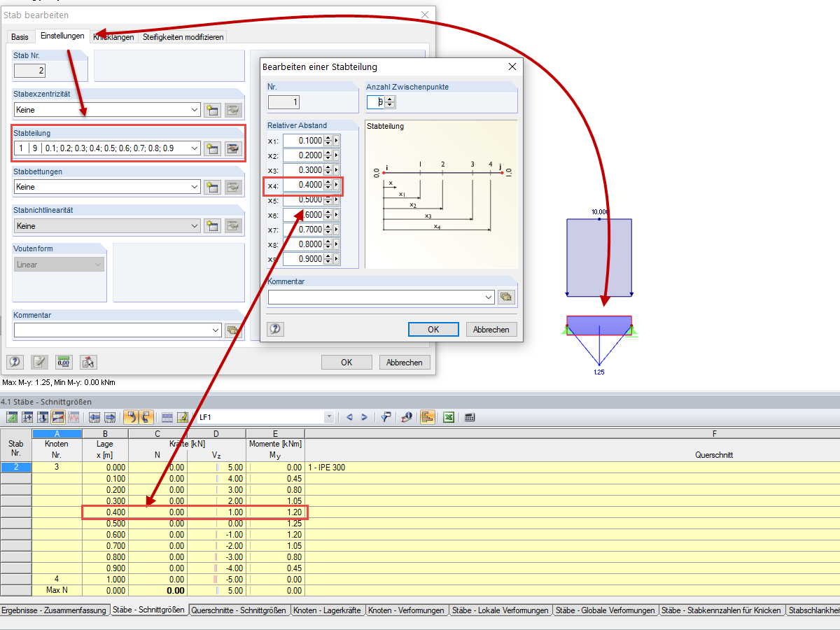The width and height of the screenshot is (840, 630).
Task: Click cell My 1.25 at x 0.500
Action: click(x=275, y=524)
